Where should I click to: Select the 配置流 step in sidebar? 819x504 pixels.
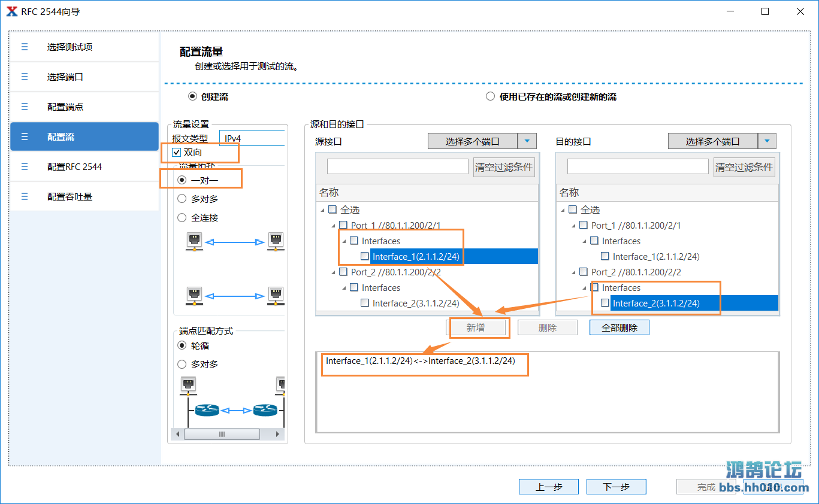84,136
